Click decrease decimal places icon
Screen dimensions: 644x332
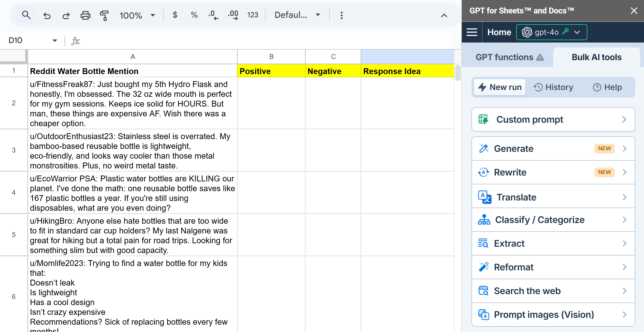213,15
